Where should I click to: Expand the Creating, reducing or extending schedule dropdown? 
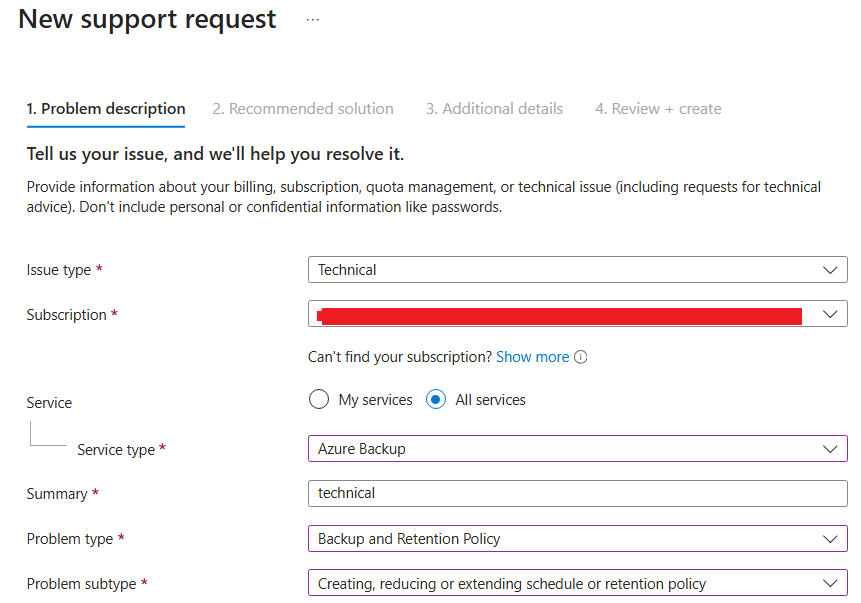tap(578, 583)
